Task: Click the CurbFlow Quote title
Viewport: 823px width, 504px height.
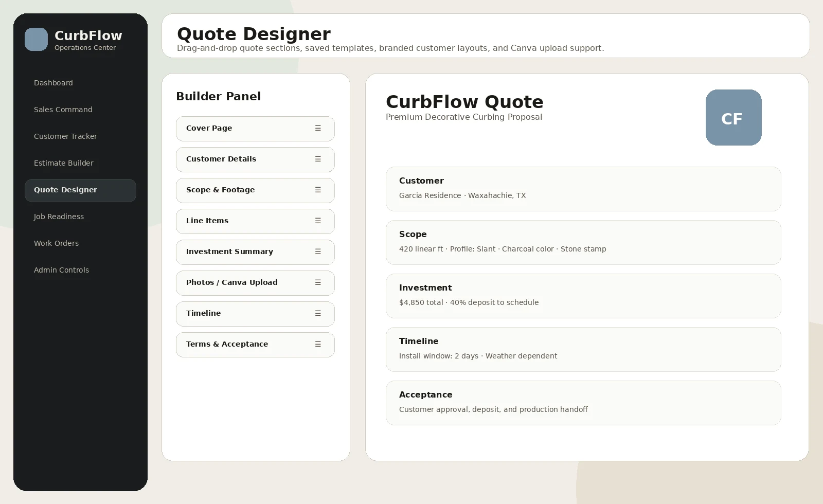Action: 464,102
